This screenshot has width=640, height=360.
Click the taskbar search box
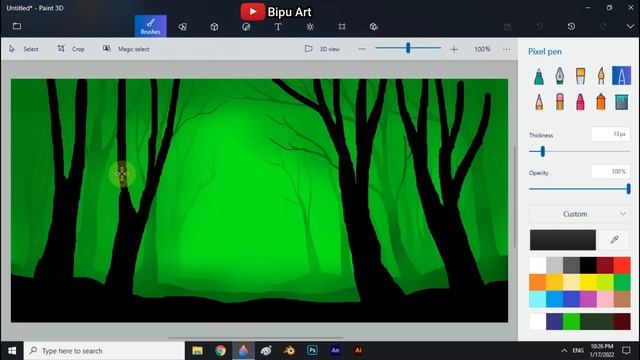click(x=104, y=351)
